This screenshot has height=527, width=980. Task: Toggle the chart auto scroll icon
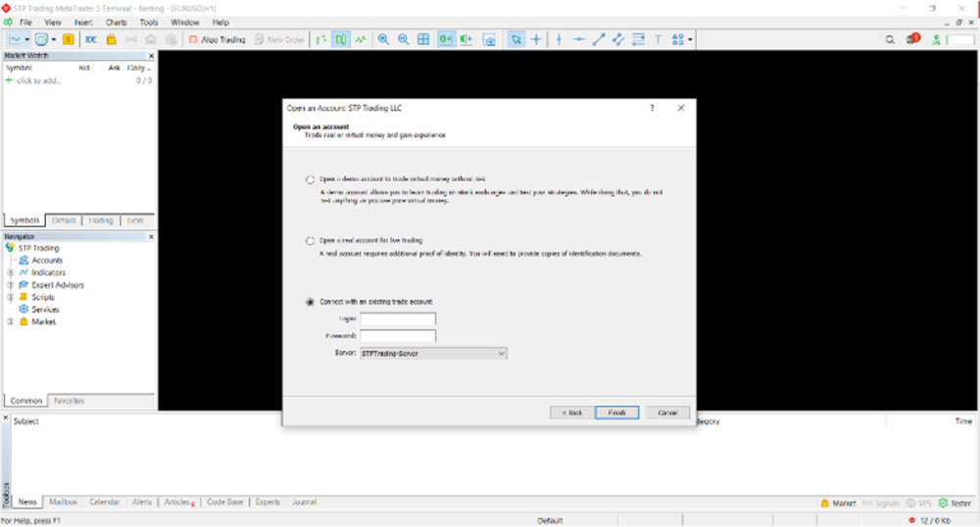446,39
